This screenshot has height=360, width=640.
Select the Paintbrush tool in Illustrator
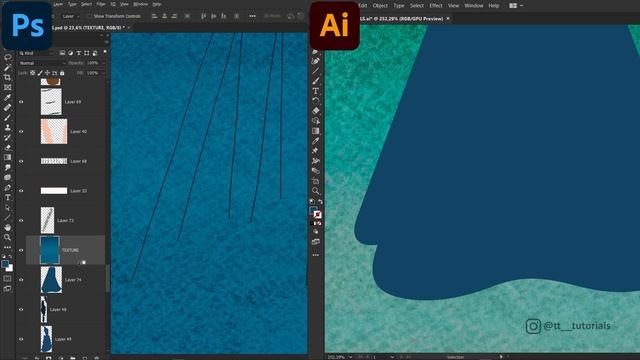pos(316,81)
